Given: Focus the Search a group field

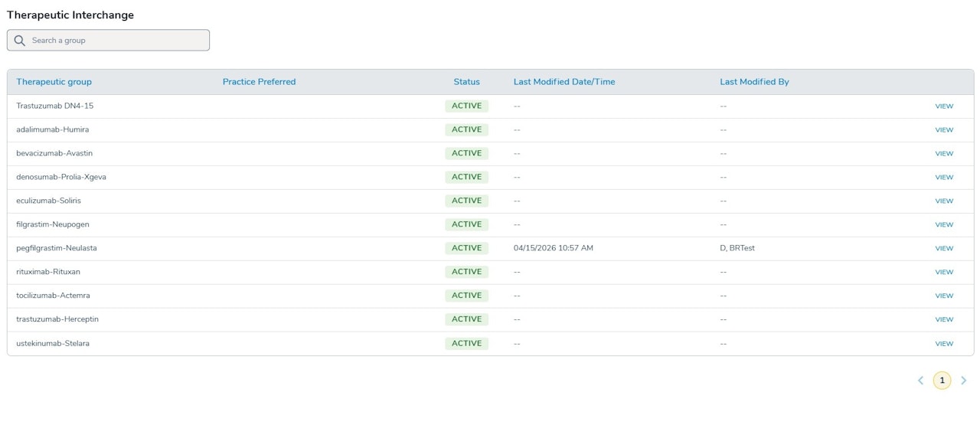Looking at the screenshot, I should point(108,41).
